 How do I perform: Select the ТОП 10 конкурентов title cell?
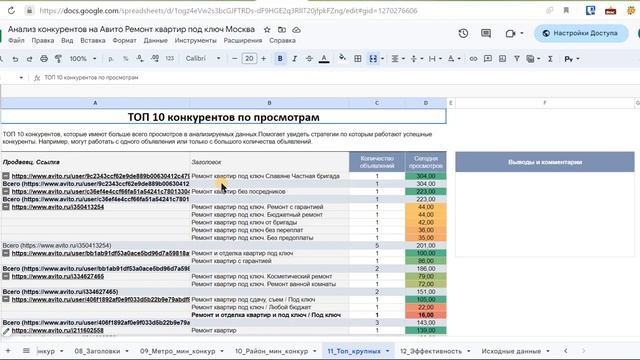pos(223,117)
